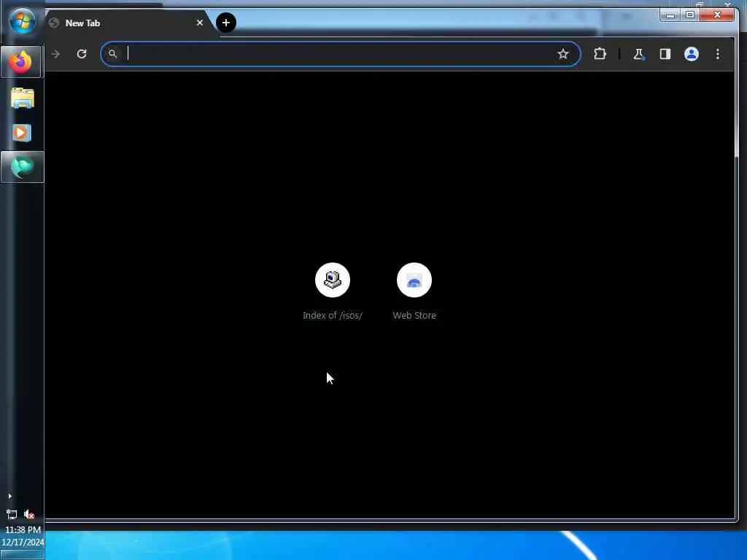Click the forward navigation arrow

pyautogui.click(x=55, y=54)
